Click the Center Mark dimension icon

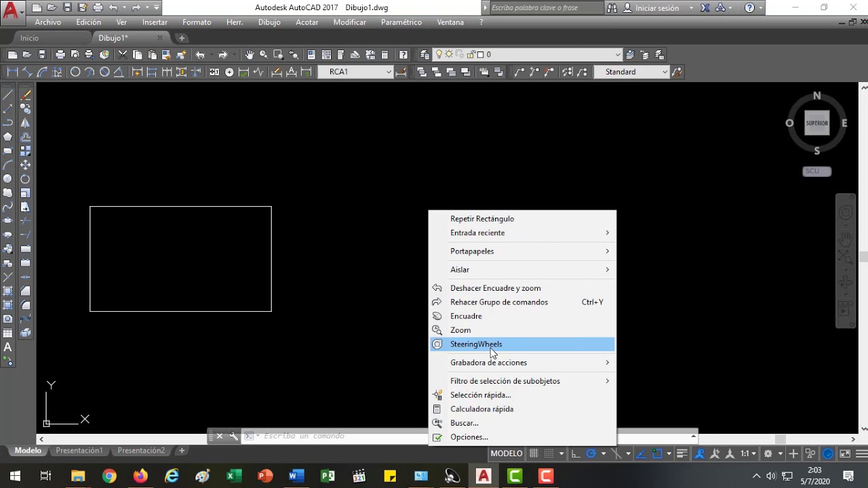pyautogui.click(x=229, y=72)
